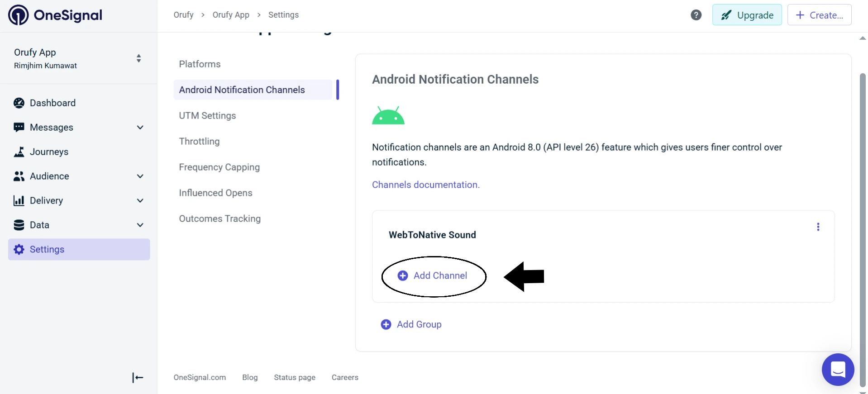This screenshot has height=394, width=868.
Task: Click the Upgrade rocket button
Action: tap(747, 15)
